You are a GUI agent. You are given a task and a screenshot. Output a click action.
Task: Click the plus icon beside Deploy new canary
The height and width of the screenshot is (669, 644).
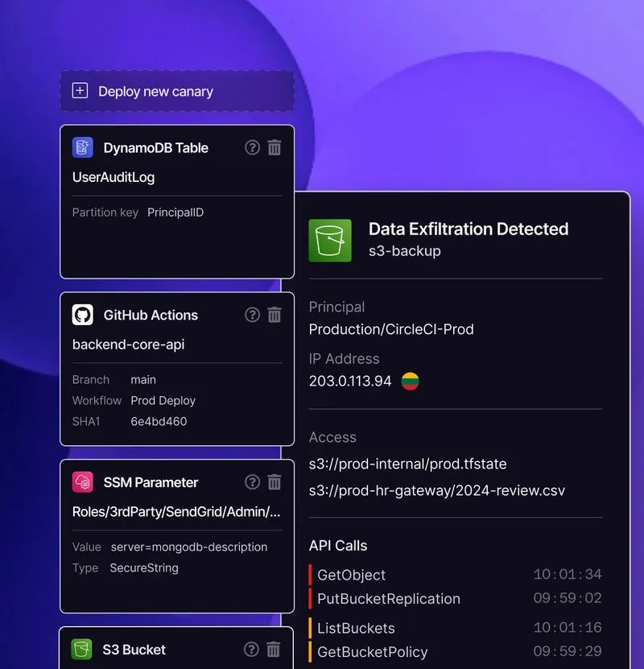tap(80, 91)
